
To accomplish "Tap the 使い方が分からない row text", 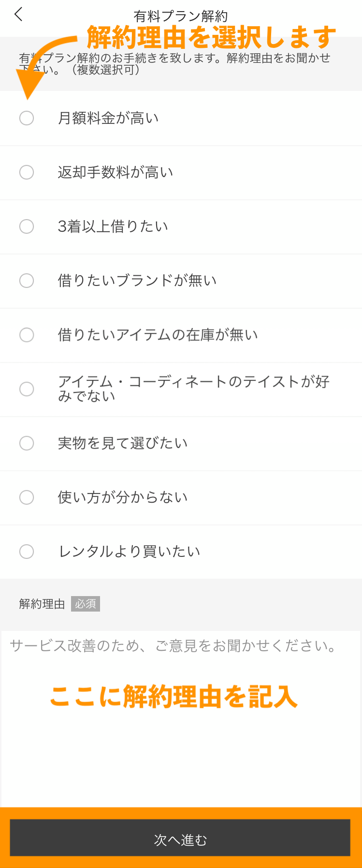I will [123, 497].
